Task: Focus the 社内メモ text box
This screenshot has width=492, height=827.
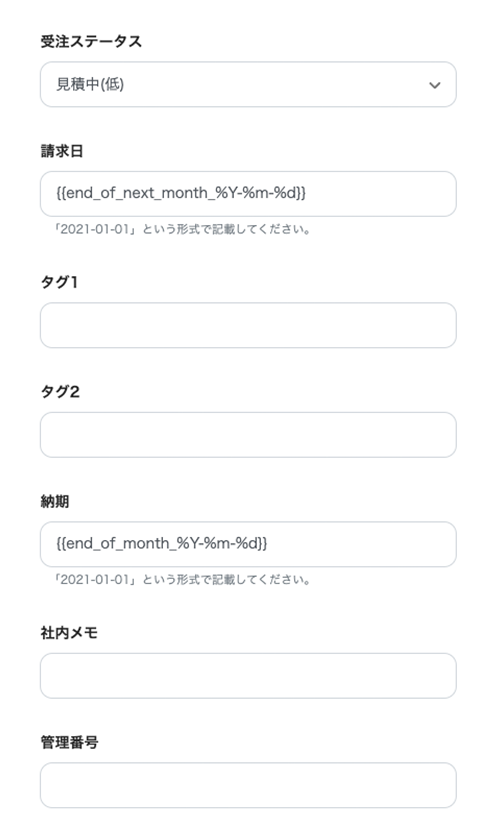Action: [x=248, y=676]
